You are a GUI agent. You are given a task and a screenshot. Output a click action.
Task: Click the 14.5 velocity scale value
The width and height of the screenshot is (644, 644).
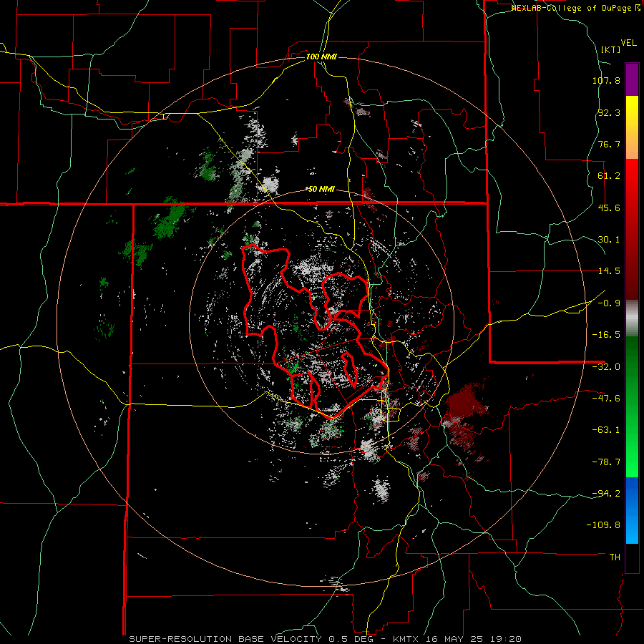(x=609, y=271)
